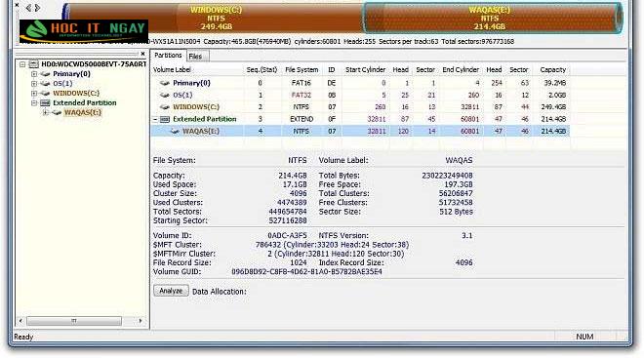Select the WAQAS(E:) partition bar segment

(492, 19)
